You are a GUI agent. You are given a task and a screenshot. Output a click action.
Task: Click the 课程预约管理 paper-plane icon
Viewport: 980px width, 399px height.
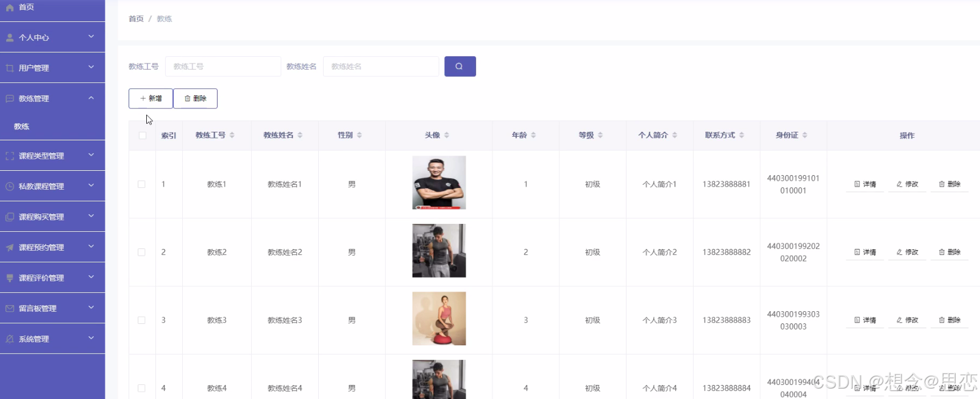coord(10,248)
